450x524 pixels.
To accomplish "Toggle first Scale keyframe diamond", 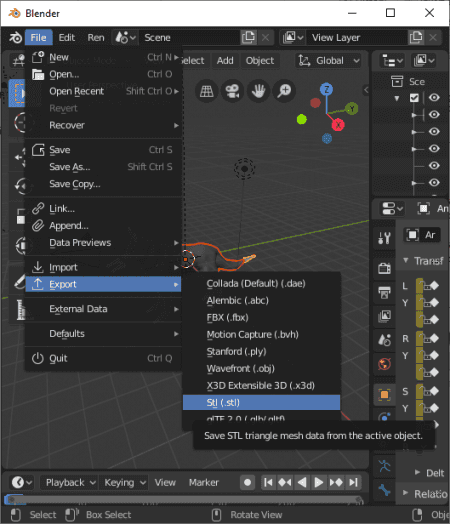I will (x=434, y=391).
